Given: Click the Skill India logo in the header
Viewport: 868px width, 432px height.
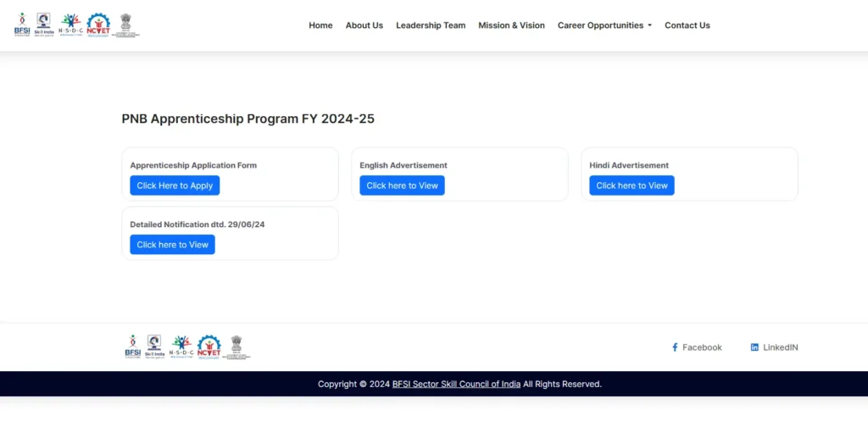Looking at the screenshot, I should click(x=43, y=25).
